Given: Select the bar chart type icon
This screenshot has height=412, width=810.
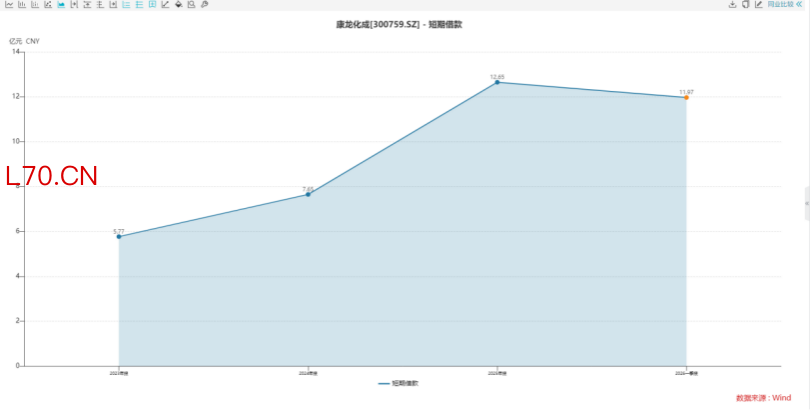Looking at the screenshot, I should point(22,4).
